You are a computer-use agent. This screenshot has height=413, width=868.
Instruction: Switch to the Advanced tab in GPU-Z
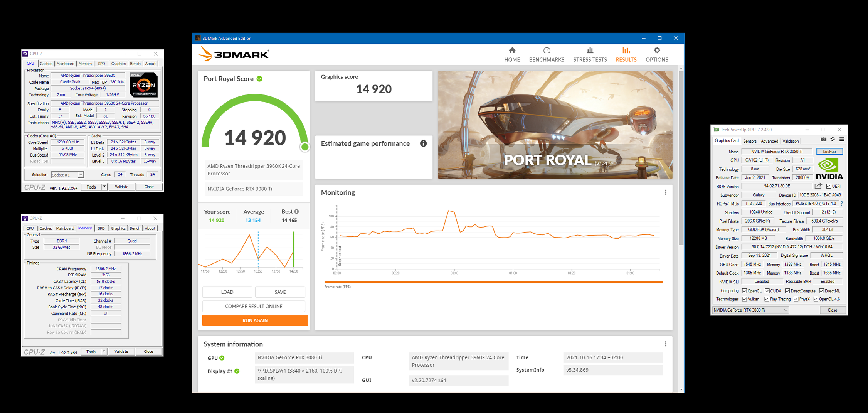(769, 141)
